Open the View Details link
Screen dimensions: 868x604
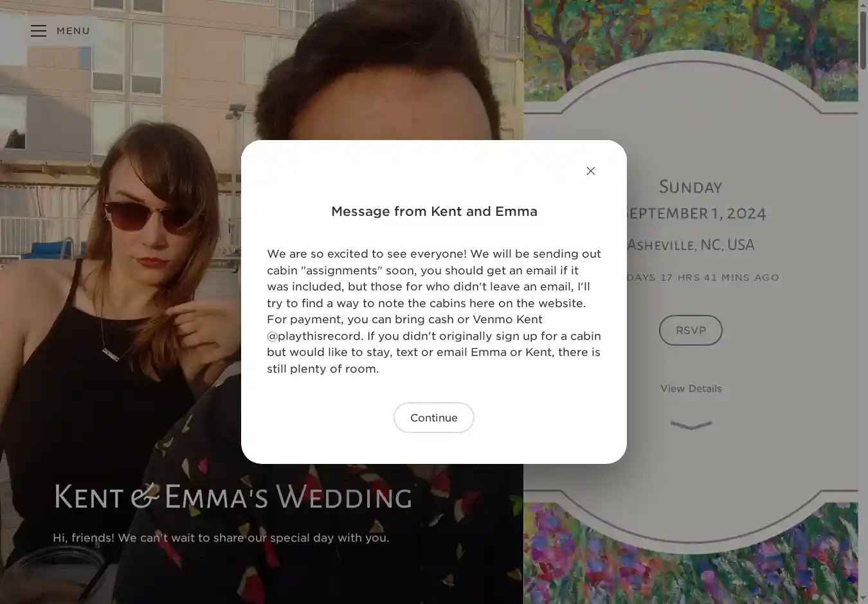[691, 389]
